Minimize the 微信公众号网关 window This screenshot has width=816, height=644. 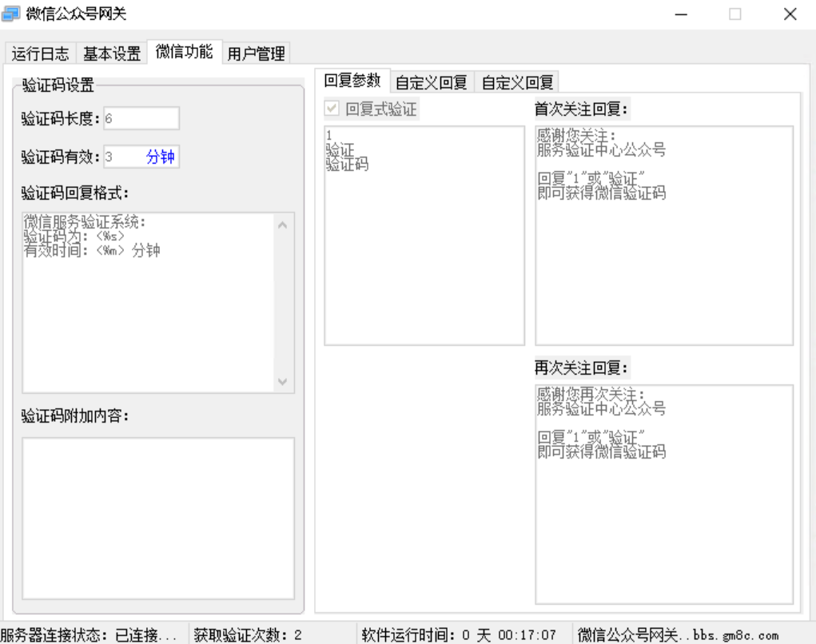click(x=681, y=14)
